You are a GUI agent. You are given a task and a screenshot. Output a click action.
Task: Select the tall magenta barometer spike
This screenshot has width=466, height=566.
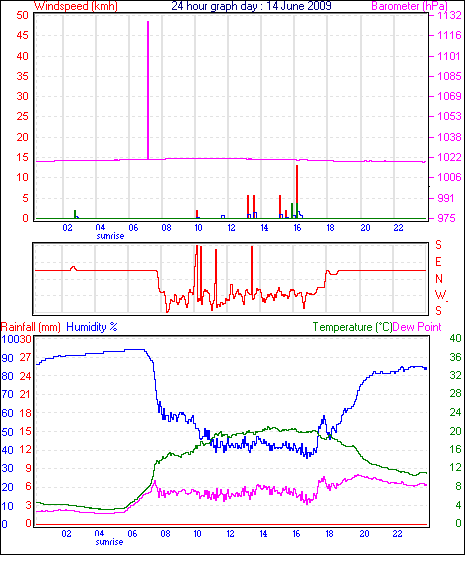pos(148,90)
